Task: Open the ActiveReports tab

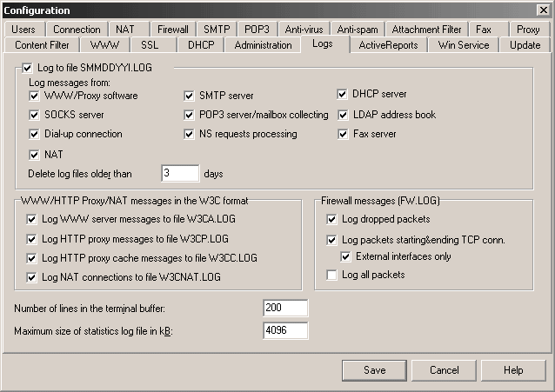Action: click(x=388, y=44)
